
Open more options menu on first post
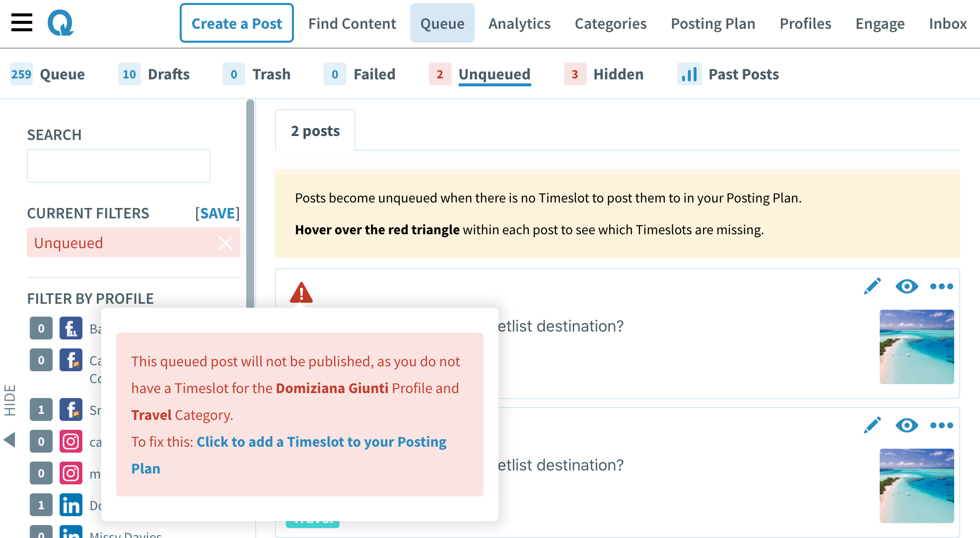941,286
